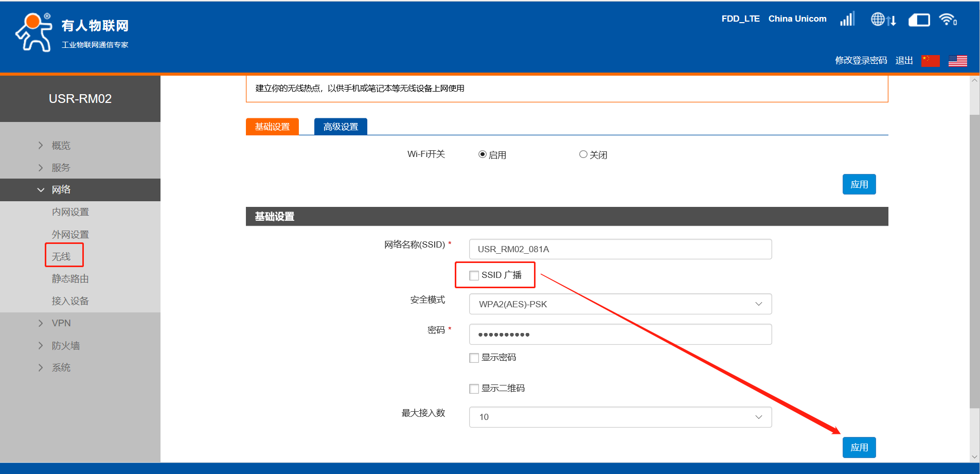Open the 最大接入数 dropdown
Screen dimensions: 980x474
pos(620,417)
